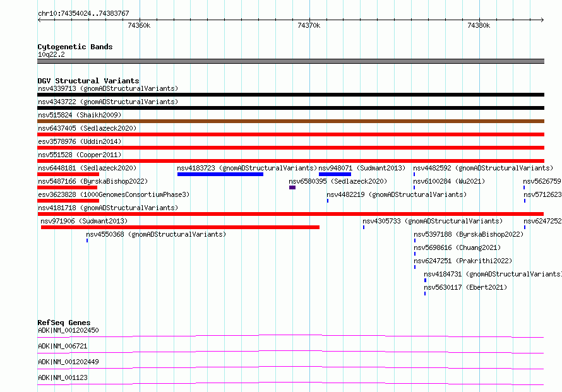Open transcript ADK|NM_001202450

68,330
